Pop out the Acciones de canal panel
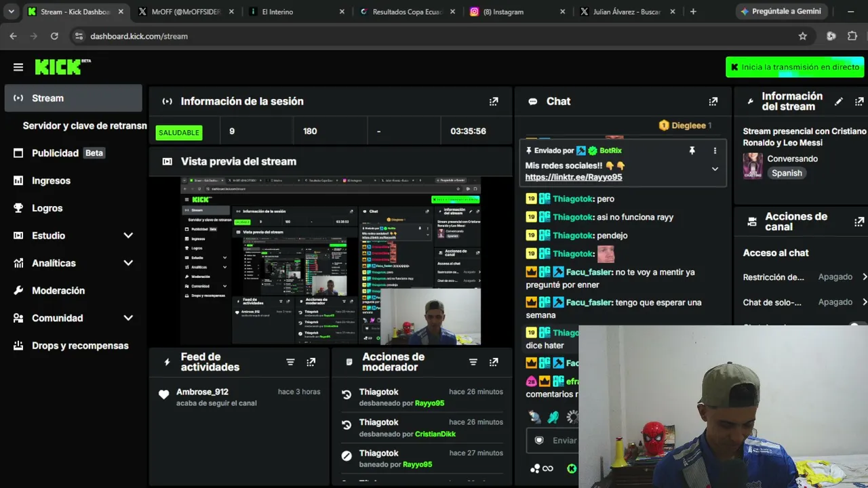Screen dimensions: 868x488 click(859, 222)
